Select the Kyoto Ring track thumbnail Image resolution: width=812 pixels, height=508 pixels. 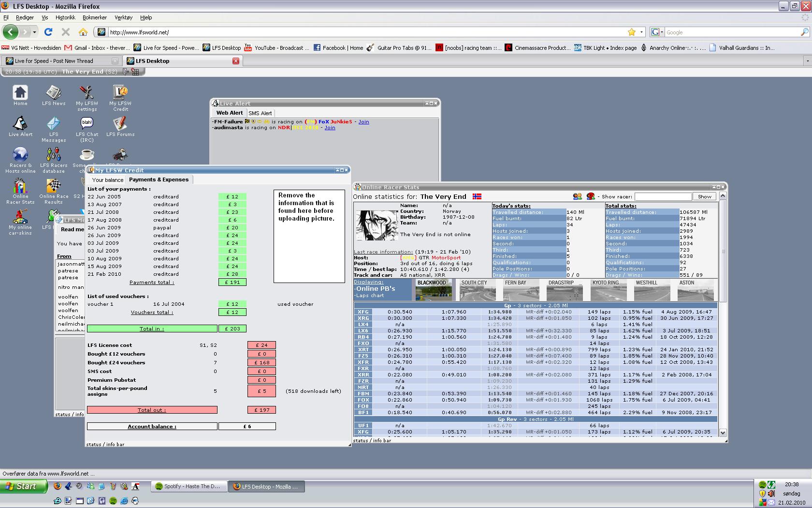pyautogui.click(x=609, y=290)
